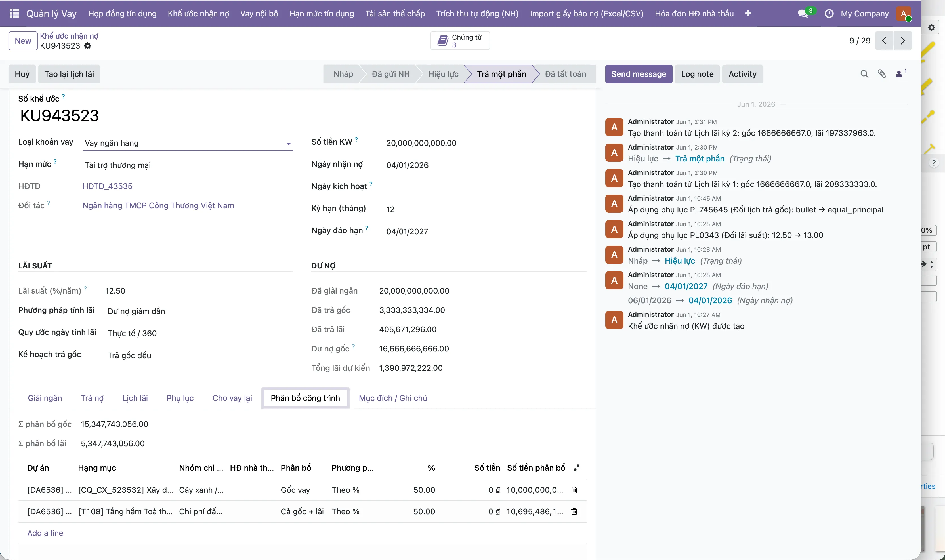945x560 pixels.
Task: Set status to Đã tất toán
Action: pos(565,74)
